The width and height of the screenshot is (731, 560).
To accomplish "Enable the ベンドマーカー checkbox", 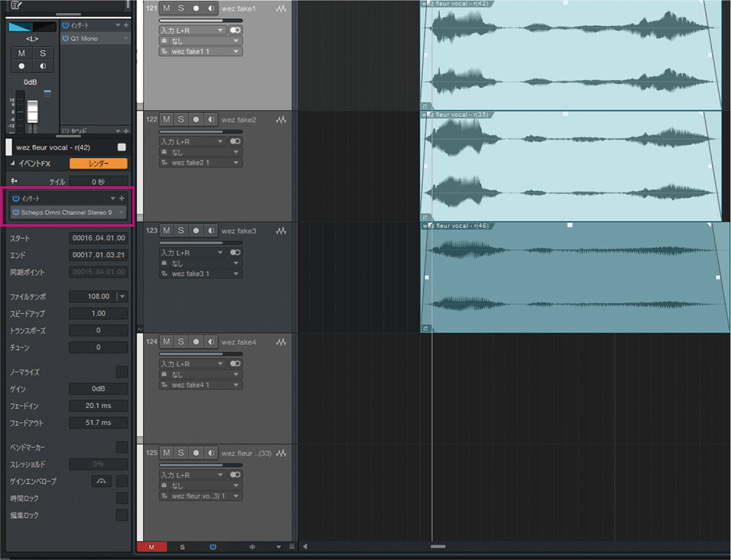I will pyautogui.click(x=122, y=447).
